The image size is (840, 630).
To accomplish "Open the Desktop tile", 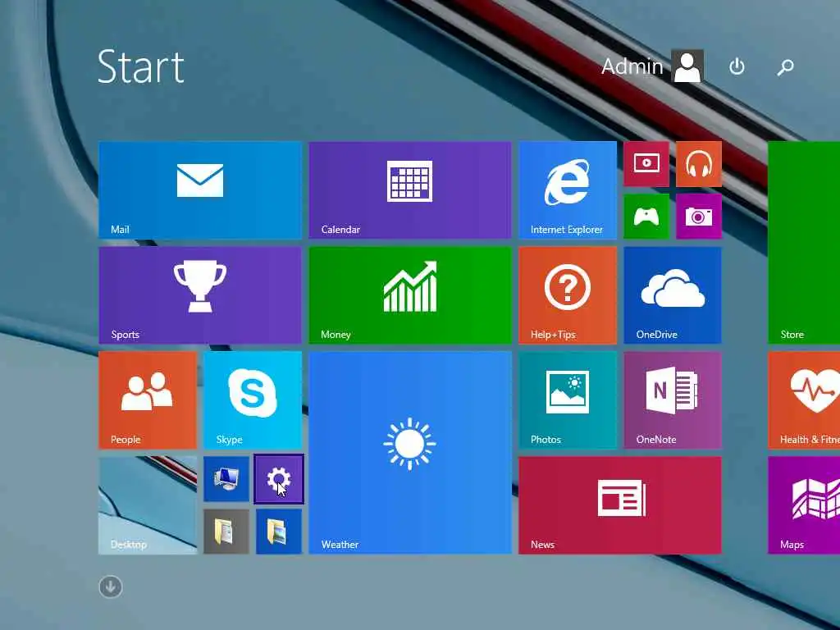I will (x=148, y=505).
